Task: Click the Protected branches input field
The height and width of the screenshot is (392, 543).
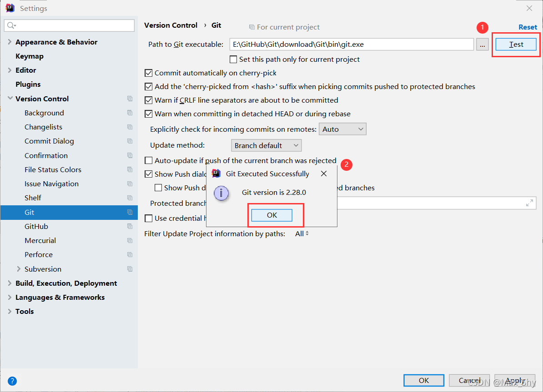Action: [436, 203]
